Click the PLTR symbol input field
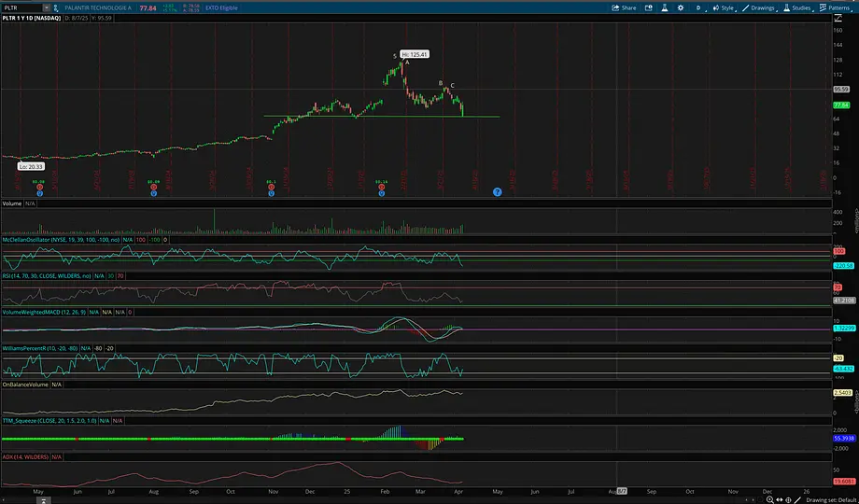This screenshot has height=504, width=859. point(21,7)
